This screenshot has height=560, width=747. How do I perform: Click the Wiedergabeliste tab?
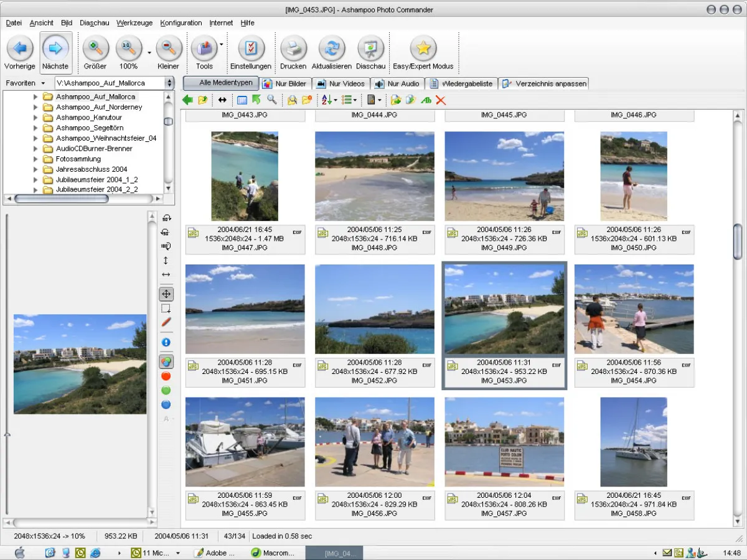[461, 83]
